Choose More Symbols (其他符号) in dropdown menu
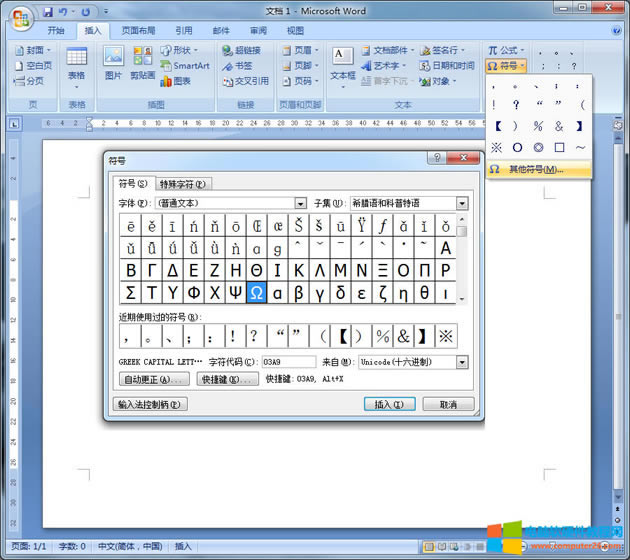 coord(536,169)
